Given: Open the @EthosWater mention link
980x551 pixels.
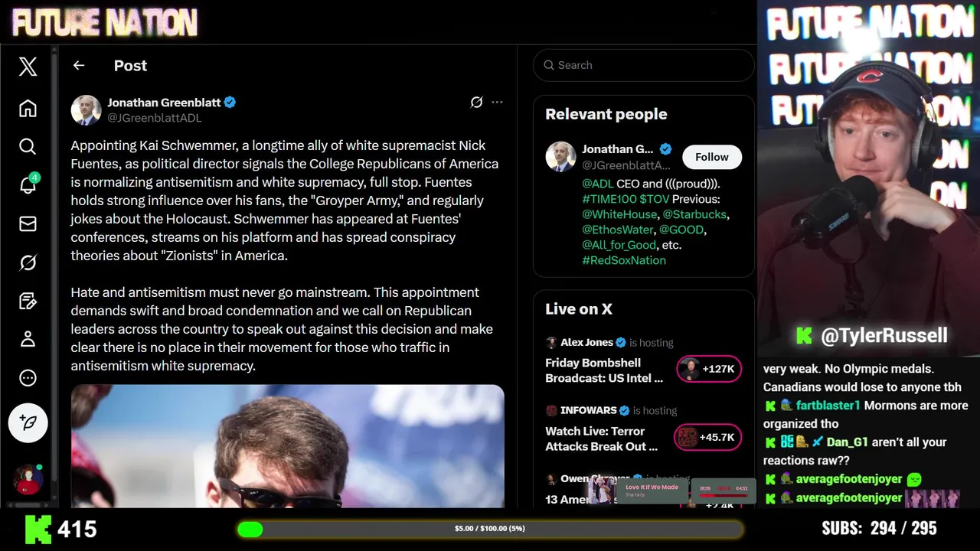Looking at the screenshot, I should [617, 230].
